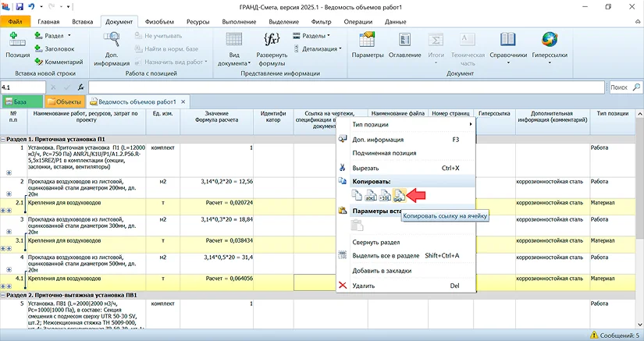Open document Параметры

(368, 45)
